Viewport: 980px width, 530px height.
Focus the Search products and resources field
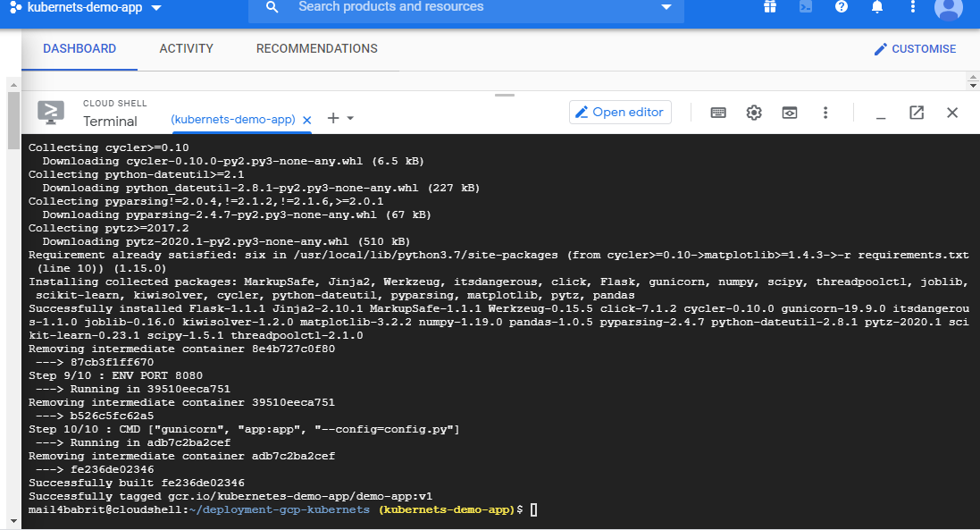465,8
